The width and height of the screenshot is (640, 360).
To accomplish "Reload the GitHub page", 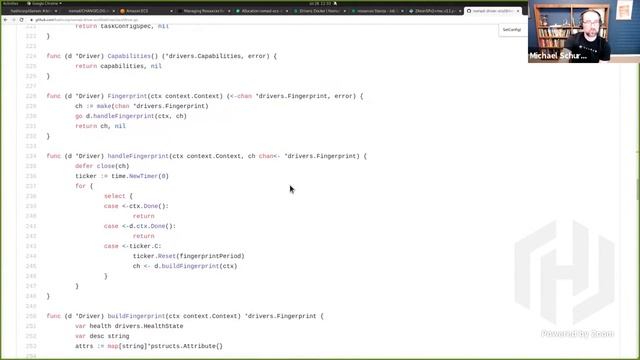I will coord(21,20).
